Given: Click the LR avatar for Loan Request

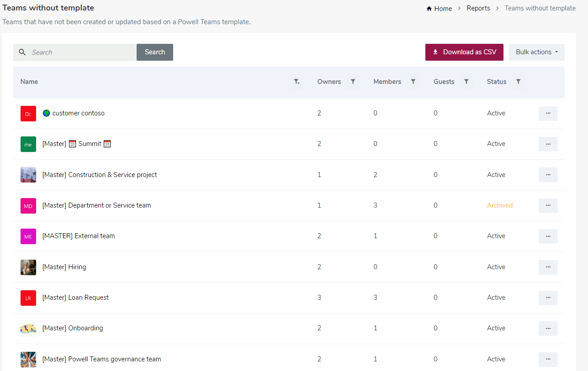Looking at the screenshot, I should tap(28, 298).
